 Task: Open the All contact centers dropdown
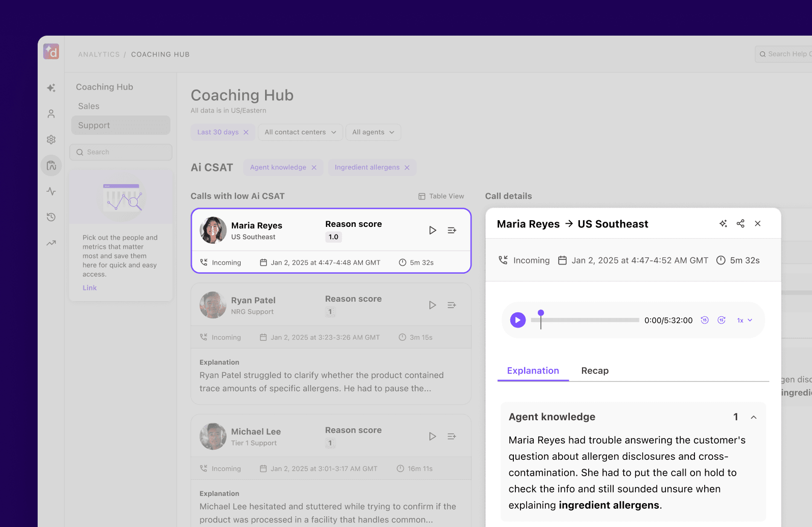[x=300, y=132]
